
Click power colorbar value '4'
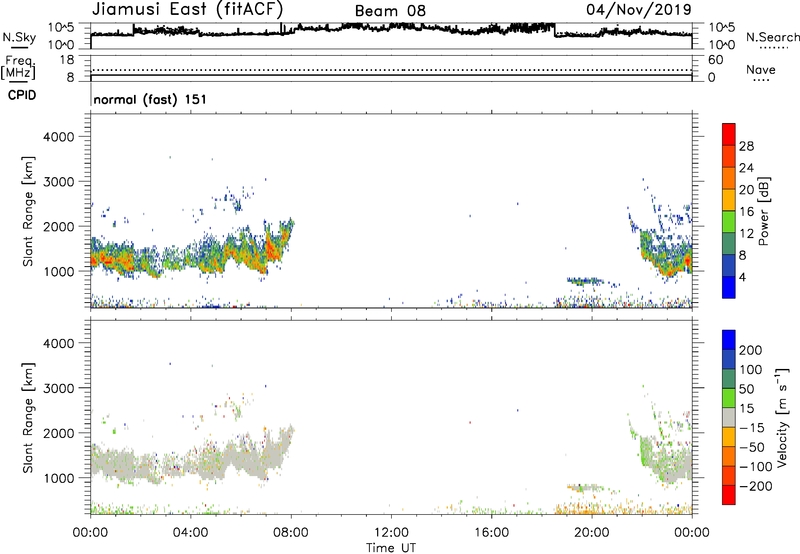(742, 277)
